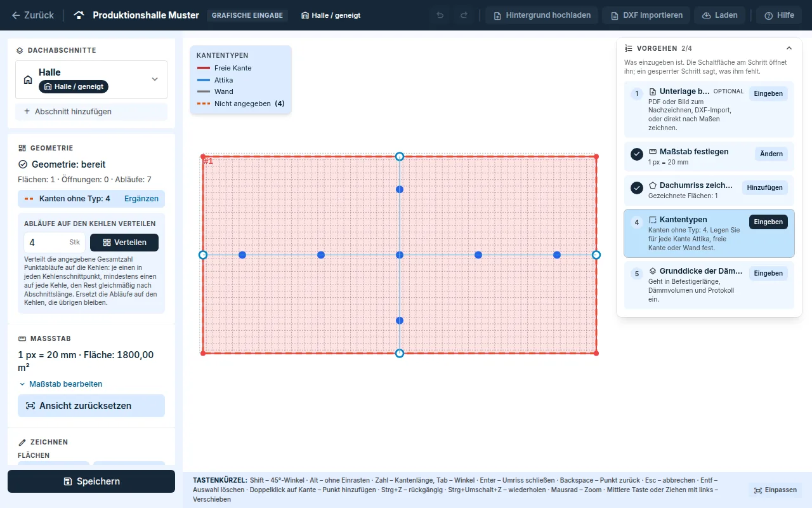Click the Halle / geneigt header chip
The width and height of the screenshot is (812, 508).
point(331,15)
